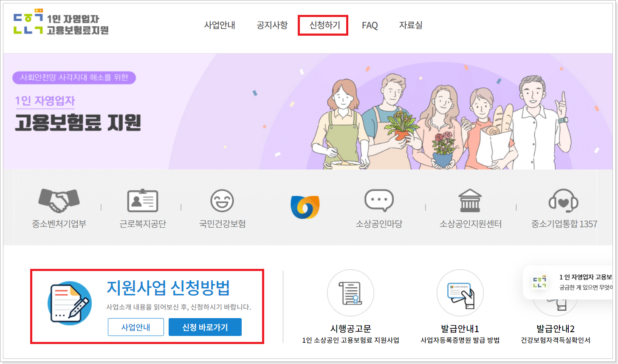Click the 발급안내1 card issuance icon

coord(460,292)
